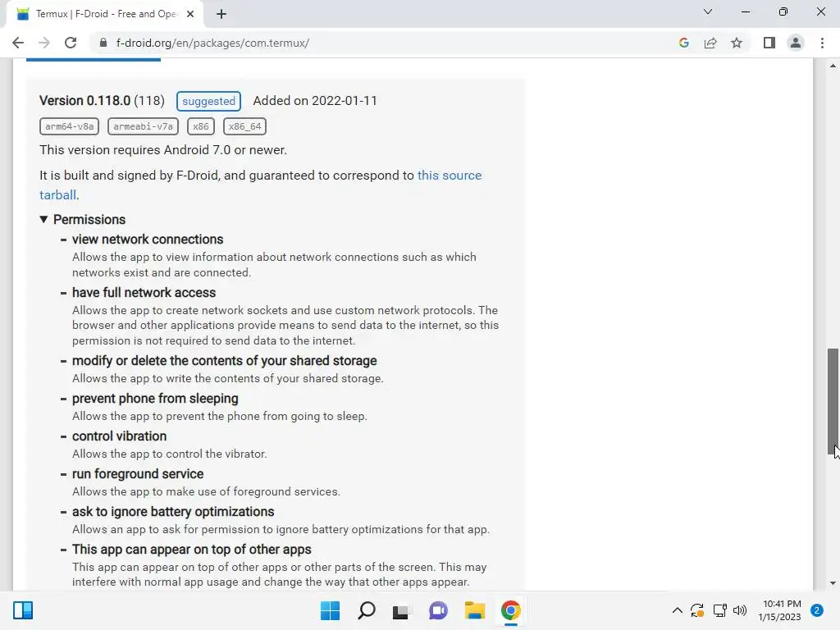
Task: Open the Google icon in address bar
Action: pyautogui.click(x=683, y=43)
